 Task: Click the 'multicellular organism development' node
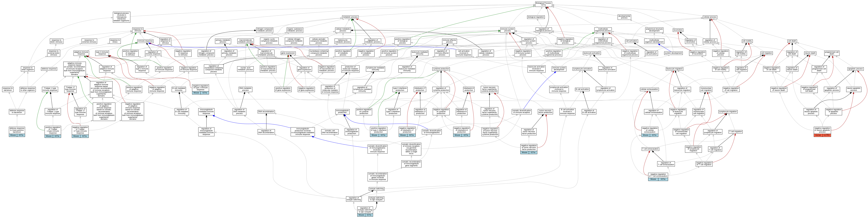pos(654,41)
